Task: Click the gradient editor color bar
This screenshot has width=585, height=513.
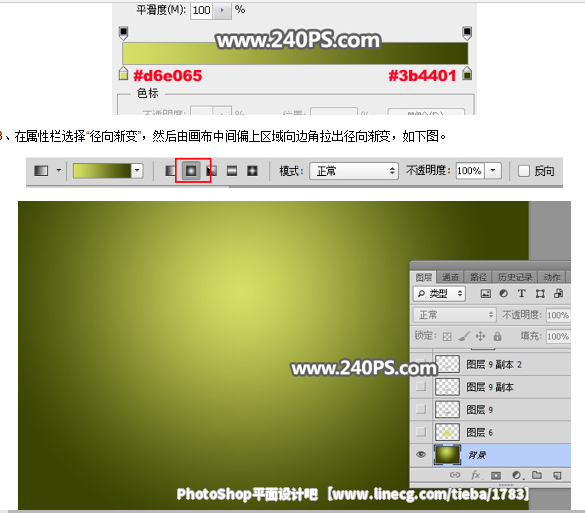Action: 295,53
